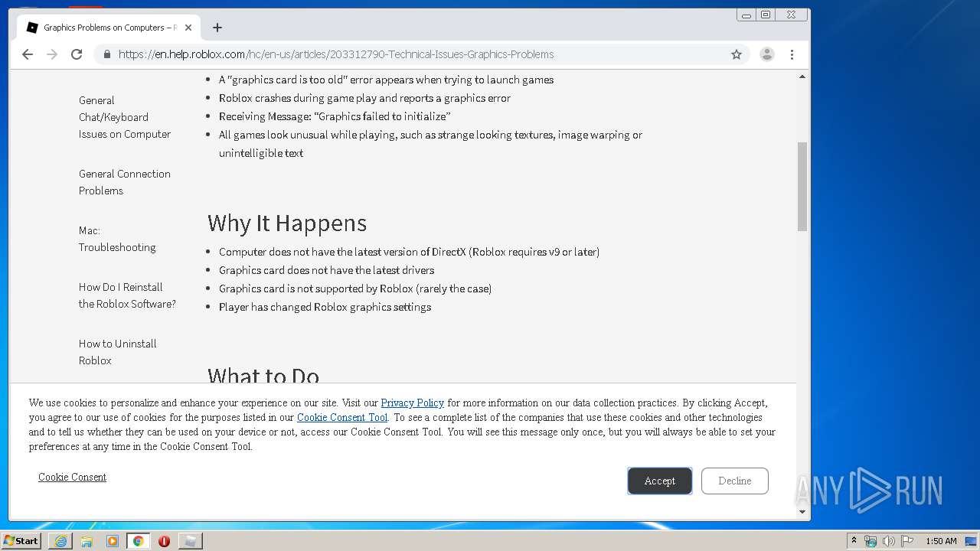980x551 pixels.
Task: Maximize the Chrome window
Action: (x=766, y=15)
